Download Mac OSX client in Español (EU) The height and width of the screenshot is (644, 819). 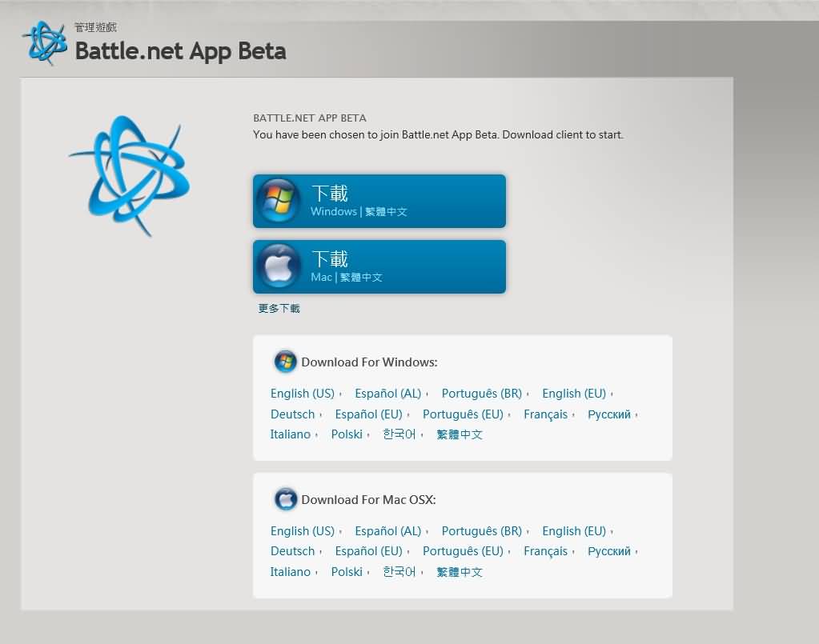pyautogui.click(x=369, y=551)
